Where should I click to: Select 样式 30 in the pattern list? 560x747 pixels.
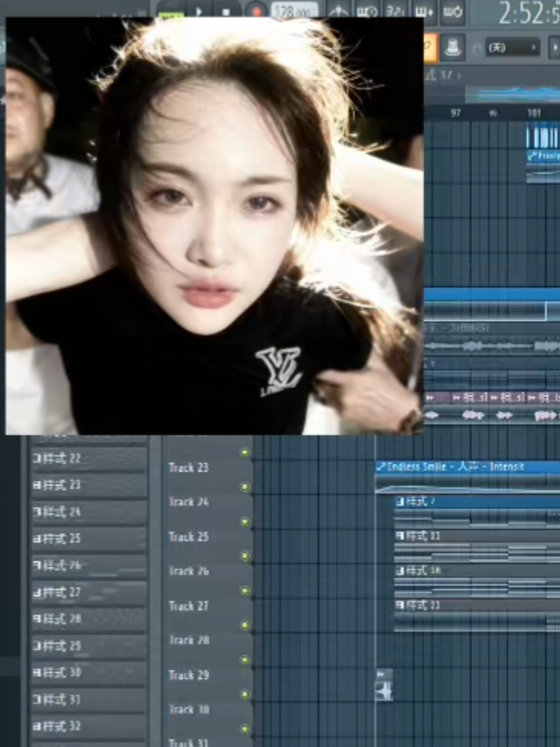pyautogui.click(x=89, y=672)
